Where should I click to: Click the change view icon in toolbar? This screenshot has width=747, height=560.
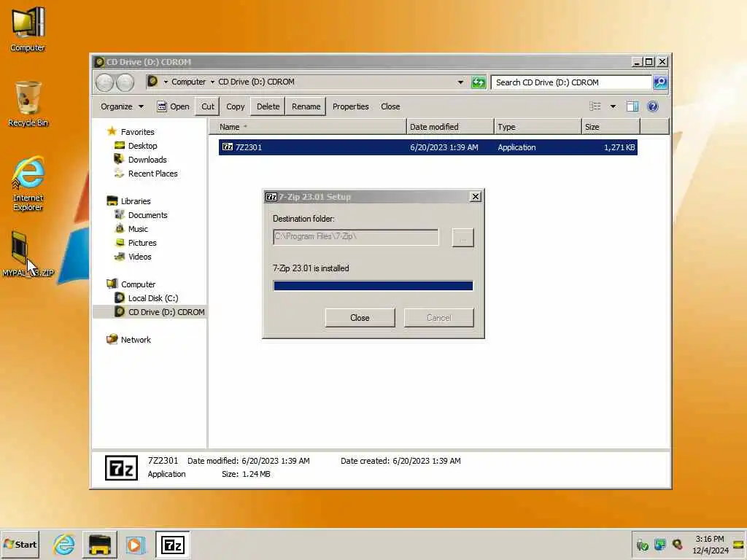pyautogui.click(x=595, y=106)
